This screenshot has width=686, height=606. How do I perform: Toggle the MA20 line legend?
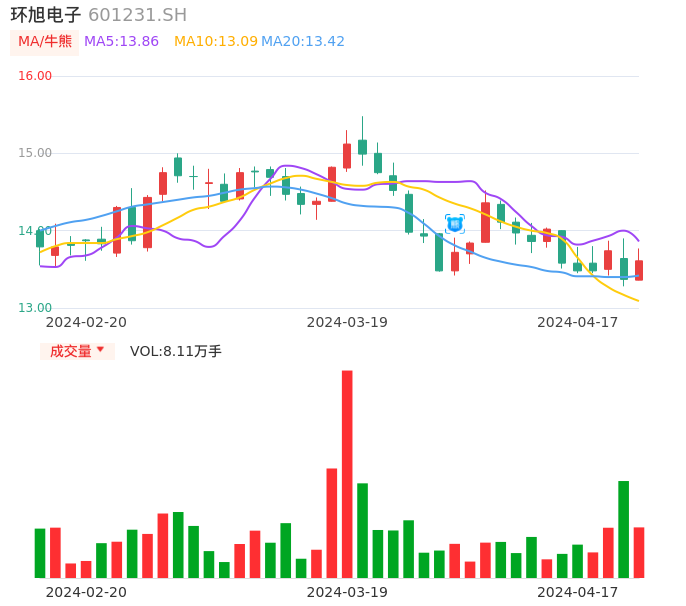click(303, 41)
